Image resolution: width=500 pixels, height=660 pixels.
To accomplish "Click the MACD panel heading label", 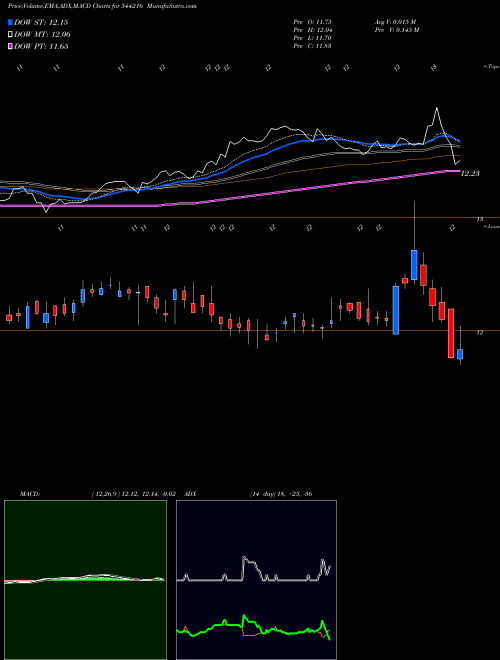I will click(x=29, y=494).
